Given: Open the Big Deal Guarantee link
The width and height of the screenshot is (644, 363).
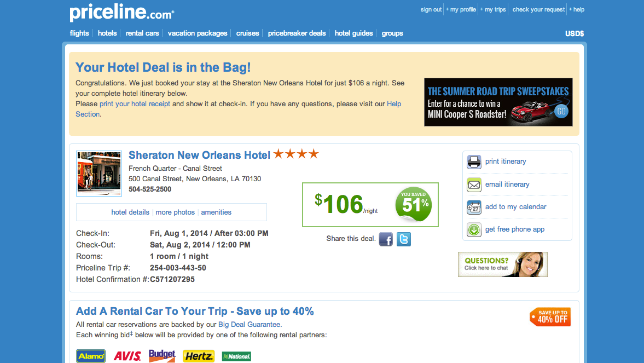Looking at the screenshot, I should 250,324.
